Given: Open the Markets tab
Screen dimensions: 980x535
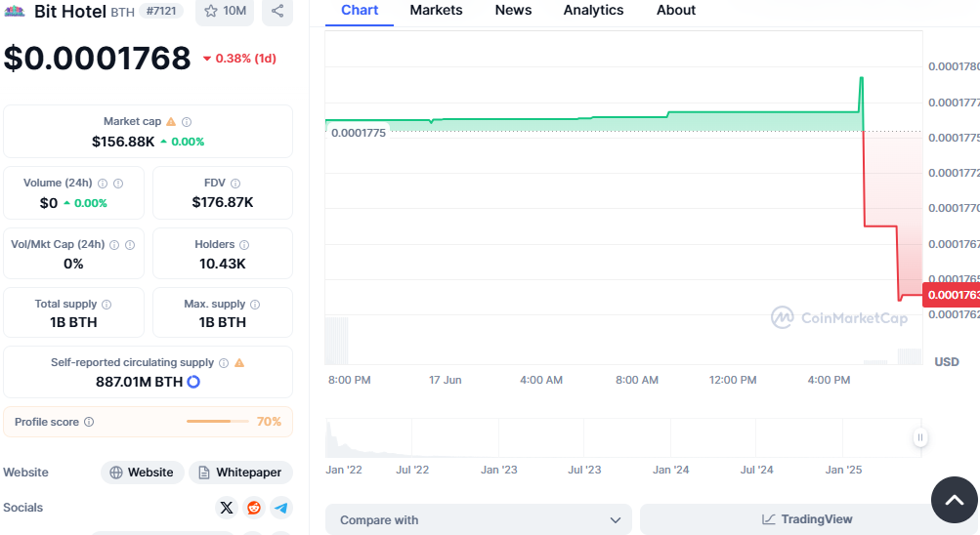Looking at the screenshot, I should pos(436,11).
